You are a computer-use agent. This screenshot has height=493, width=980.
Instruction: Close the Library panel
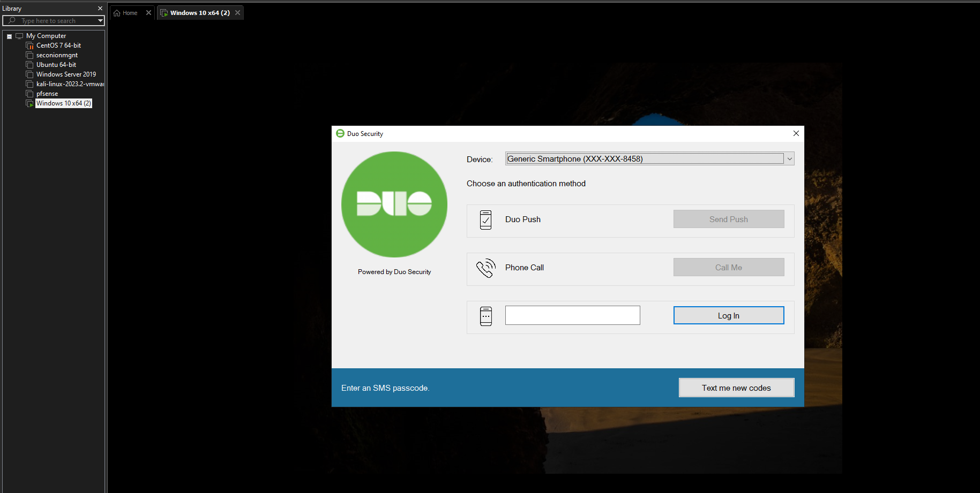[x=100, y=9]
